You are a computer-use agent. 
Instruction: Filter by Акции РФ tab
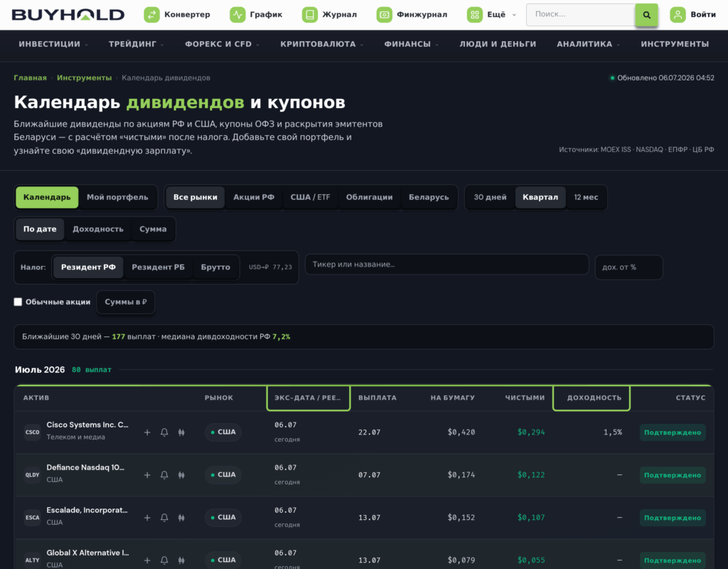point(254,198)
